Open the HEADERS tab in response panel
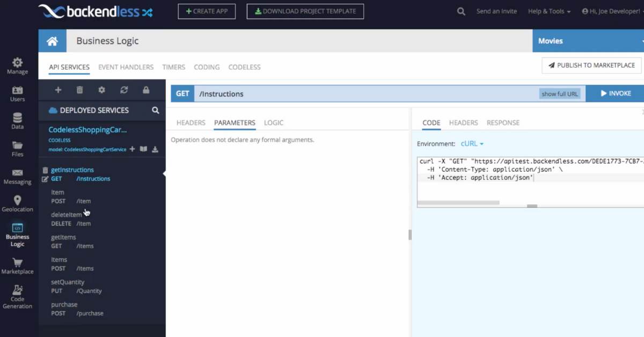This screenshot has height=337, width=644. (x=464, y=123)
